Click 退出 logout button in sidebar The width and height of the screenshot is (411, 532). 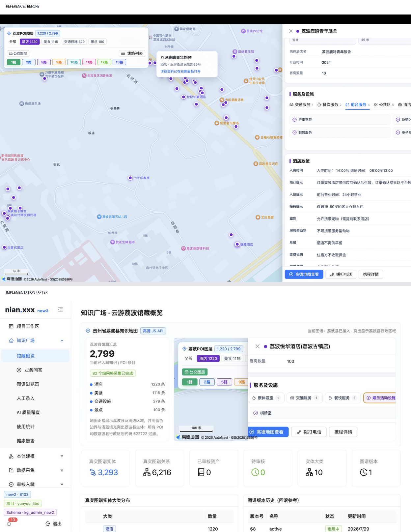(x=53, y=523)
